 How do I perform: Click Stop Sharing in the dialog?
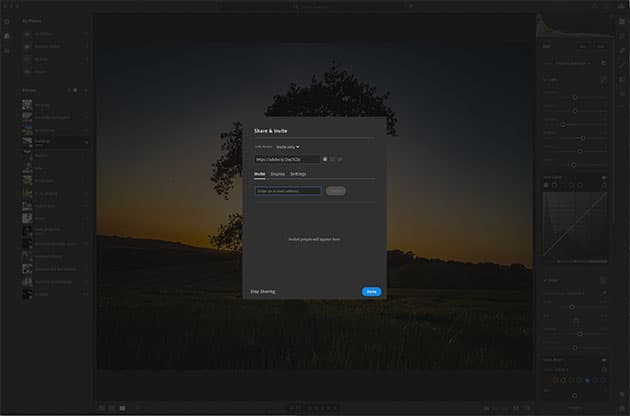(x=263, y=291)
